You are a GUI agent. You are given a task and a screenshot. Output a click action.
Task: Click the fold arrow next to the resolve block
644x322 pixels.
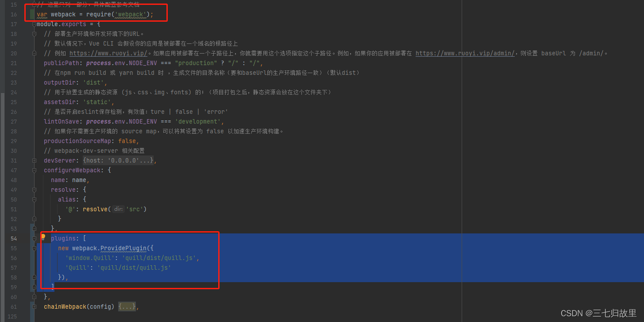pyautogui.click(x=34, y=190)
